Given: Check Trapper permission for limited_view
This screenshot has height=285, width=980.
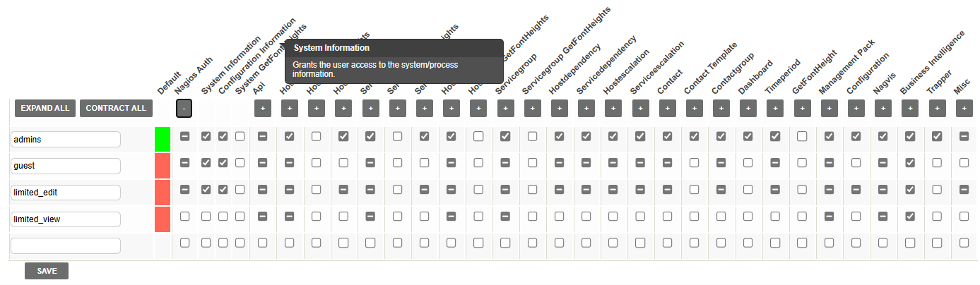Looking at the screenshot, I should pos(937,217).
